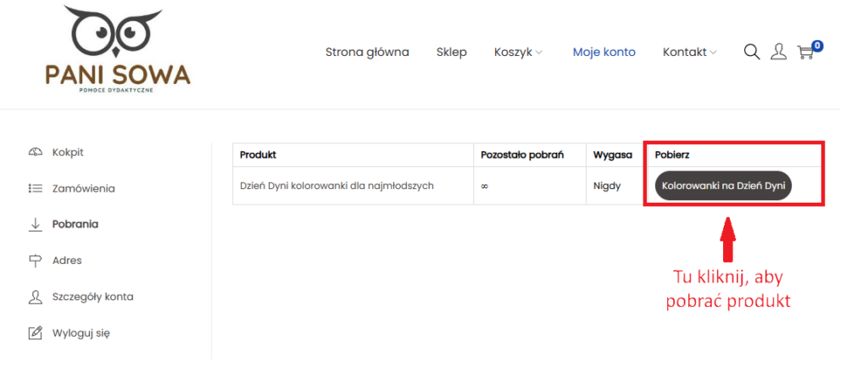Click the Kokpit dashboard gauge icon
Image resolution: width=868 pixels, height=369 pixels.
coord(36,153)
